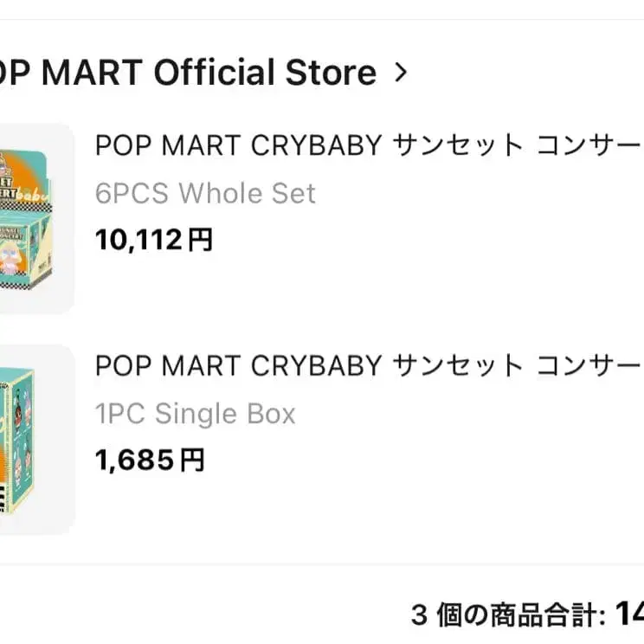Click the 1,685円 price
This screenshot has width=644, height=644.
click(150, 460)
